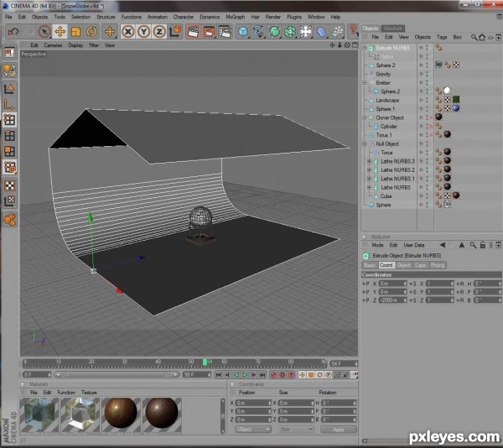The height and width of the screenshot is (448, 503).
Task: Toggle Z axis lock
Action: coord(159,31)
